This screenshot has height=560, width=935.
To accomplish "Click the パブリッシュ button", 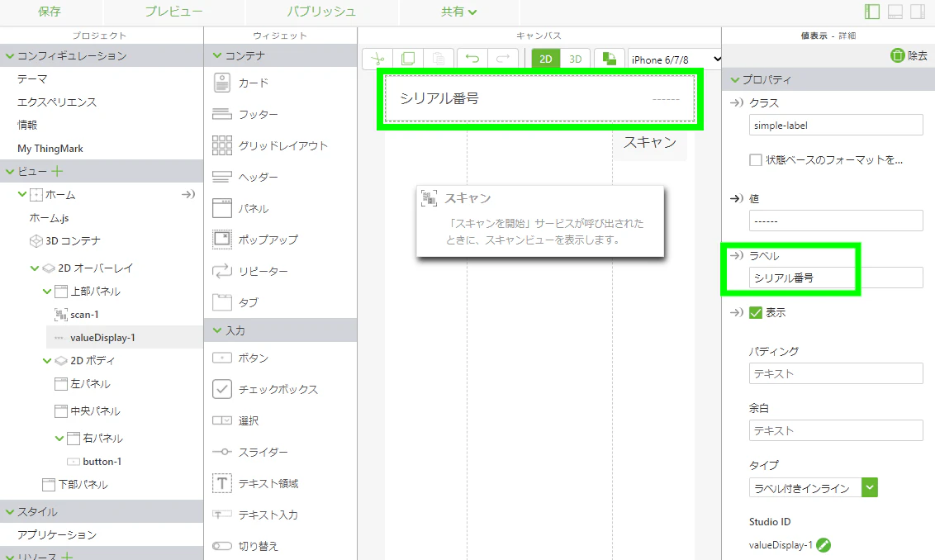I will pyautogui.click(x=321, y=12).
